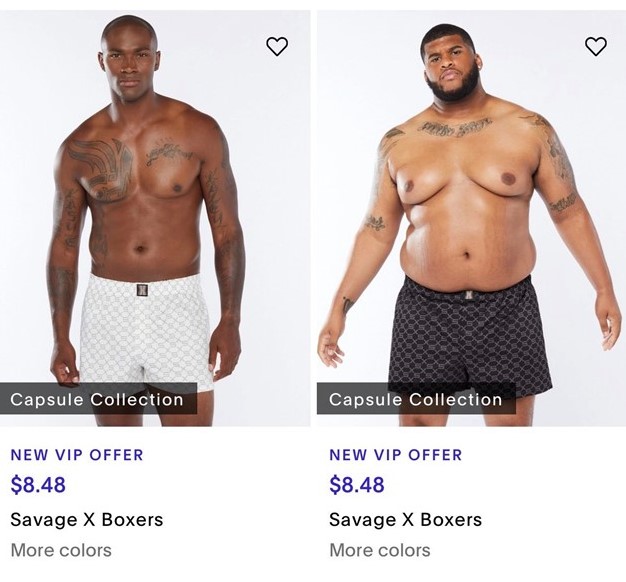The width and height of the screenshot is (626, 582).
Task: Click the $8.48 price for black boxers
Action: click(357, 485)
